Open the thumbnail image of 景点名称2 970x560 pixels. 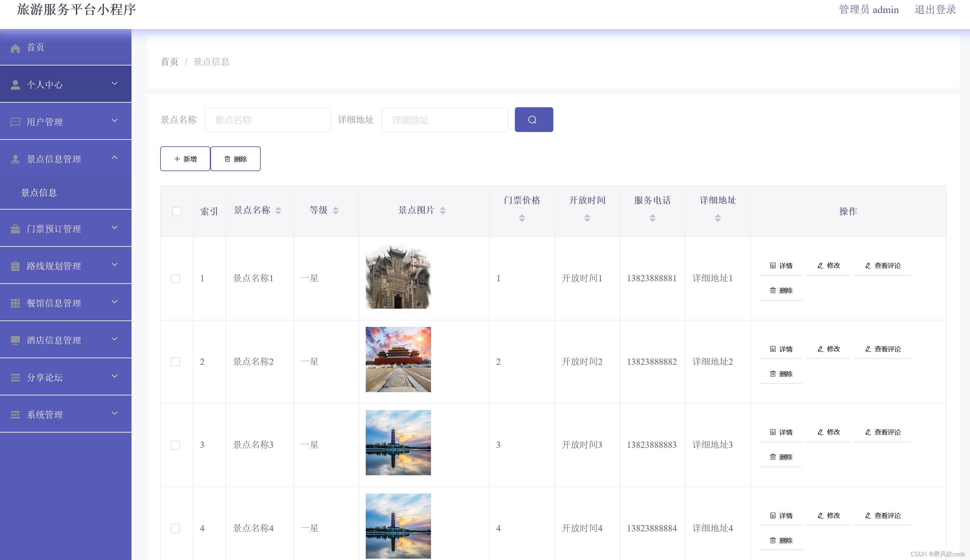(x=398, y=360)
